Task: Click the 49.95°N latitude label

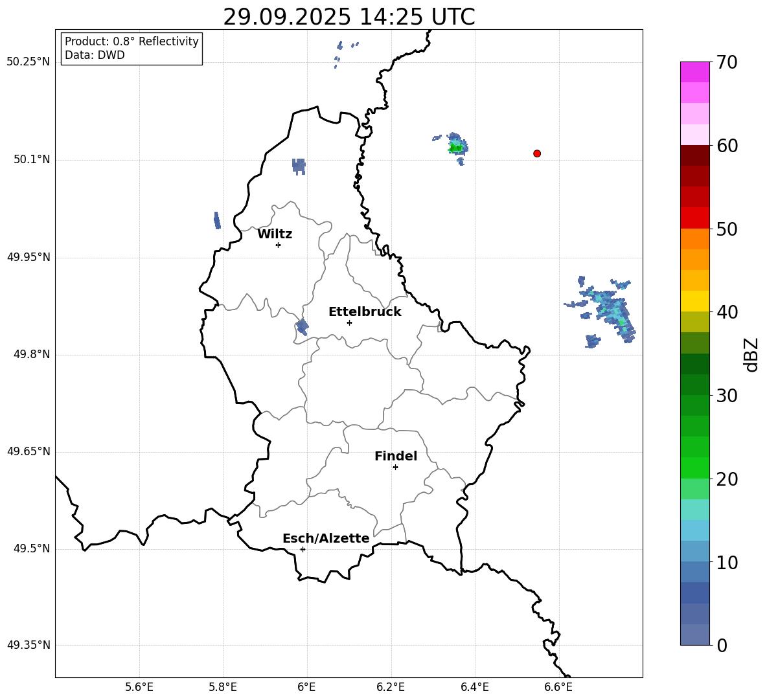Action: click(x=29, y=257)
